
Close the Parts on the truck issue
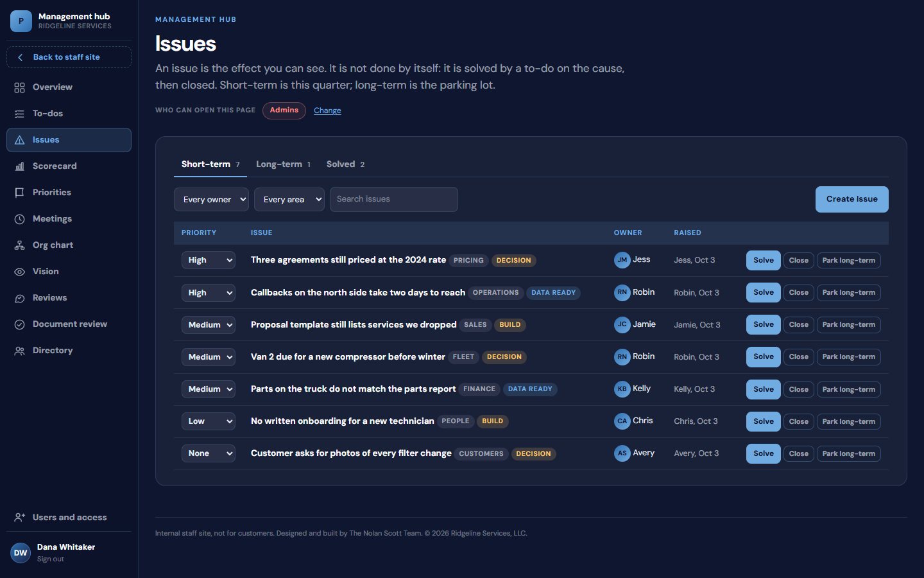[x=799, y=389]
